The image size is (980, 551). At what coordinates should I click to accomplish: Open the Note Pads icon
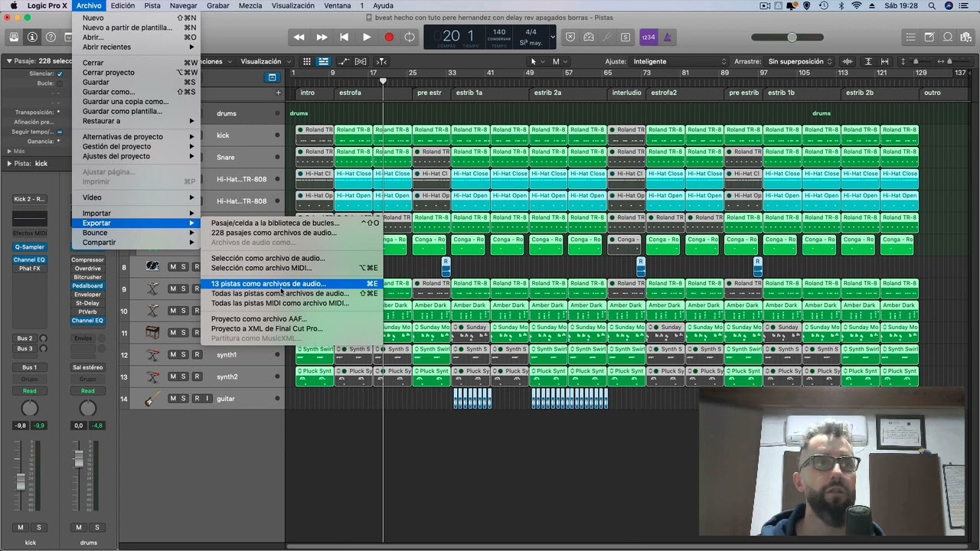pos(929,37)
